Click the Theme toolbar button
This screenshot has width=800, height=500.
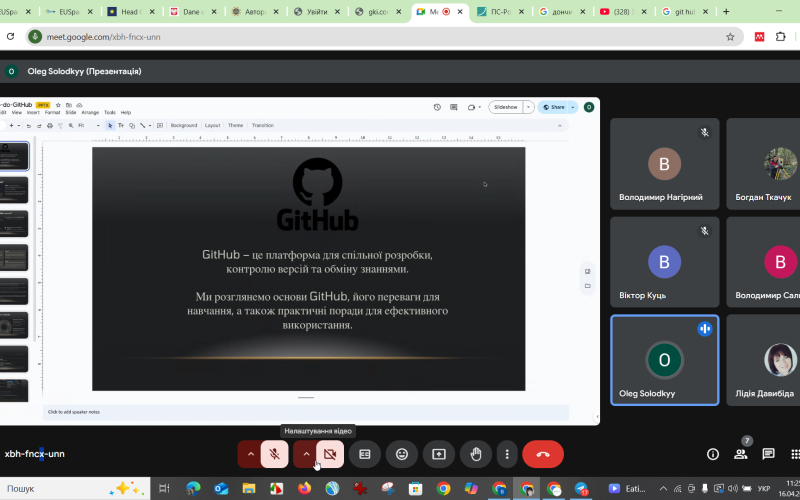coord(235,126)
